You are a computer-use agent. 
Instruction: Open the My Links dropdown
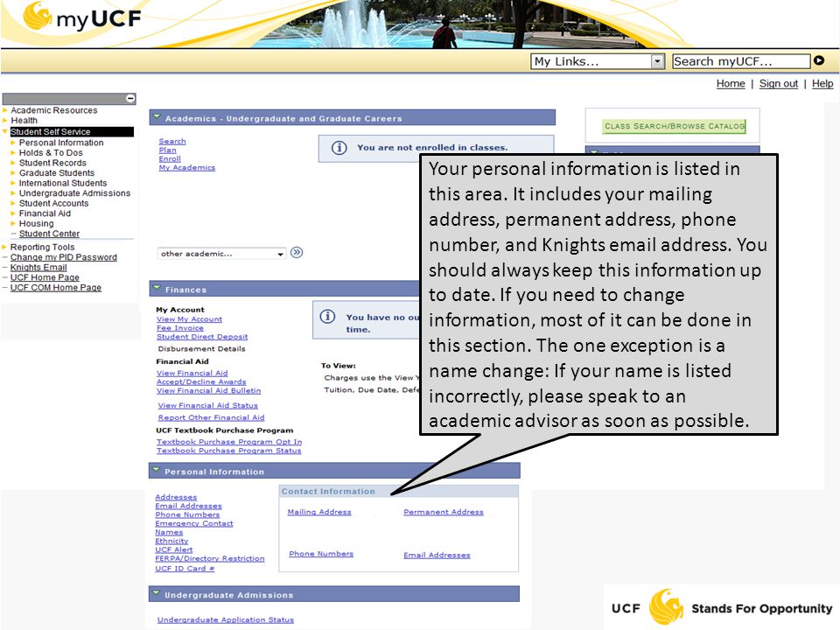(x=598, y=61)
